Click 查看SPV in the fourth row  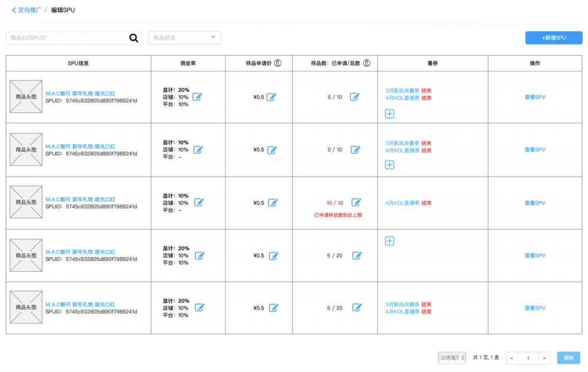[535, 256]
